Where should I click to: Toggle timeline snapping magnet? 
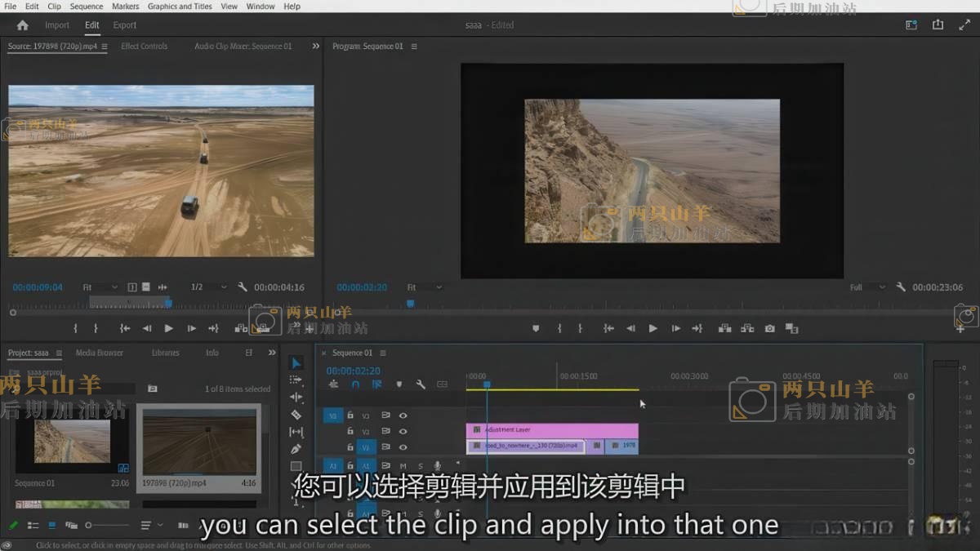coord(355,384)
